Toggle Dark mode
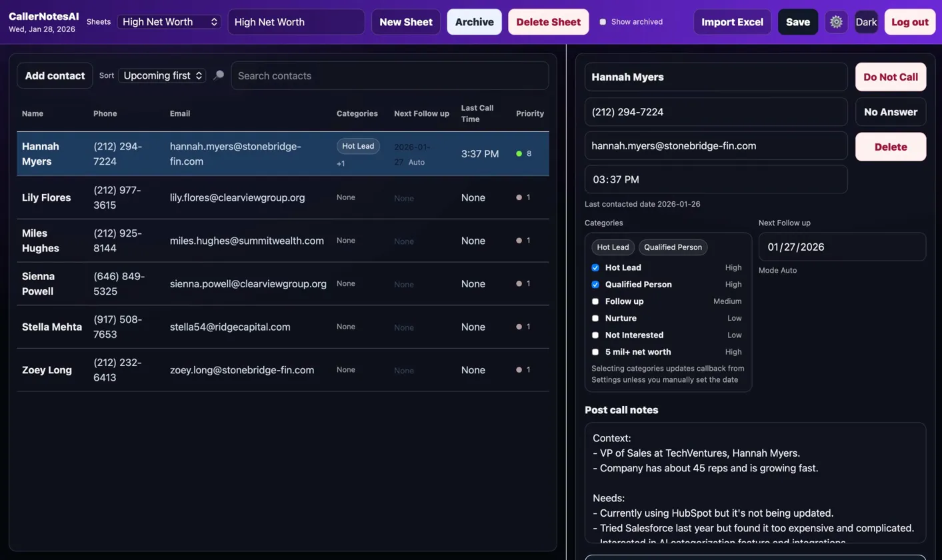Image resolution: width=942 pixels, height=560 pixels. coord(865,21)
